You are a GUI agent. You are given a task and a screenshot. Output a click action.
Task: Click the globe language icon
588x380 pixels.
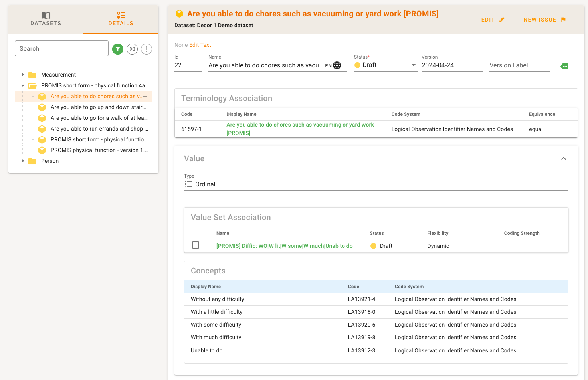(337, 65)
